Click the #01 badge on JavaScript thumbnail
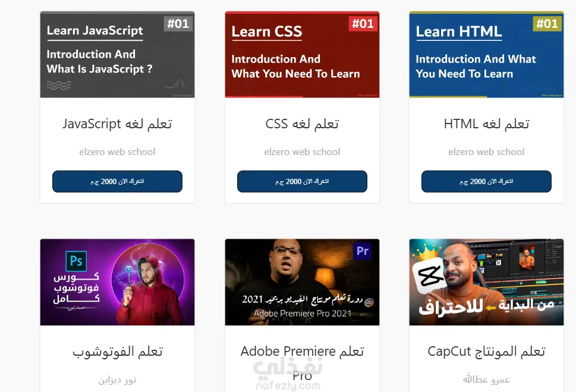The width and height of the screenshot is (576, 392). point(178,24)
